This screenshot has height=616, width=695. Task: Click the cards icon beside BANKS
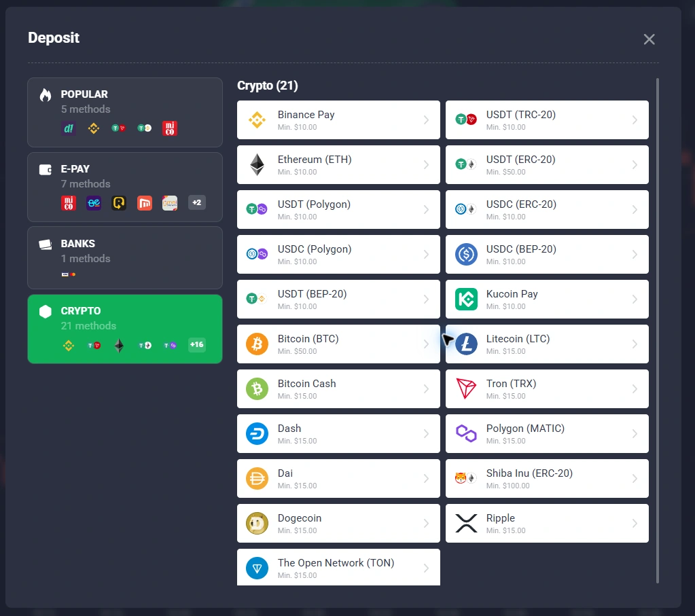(46, 244)
